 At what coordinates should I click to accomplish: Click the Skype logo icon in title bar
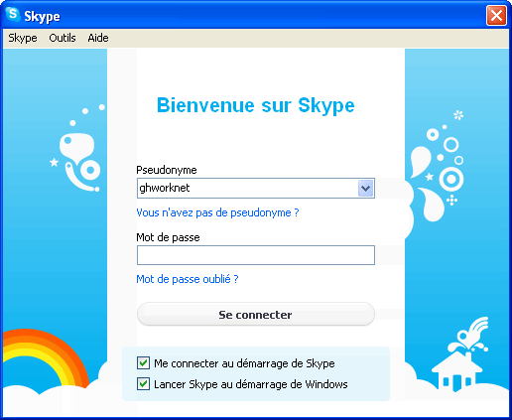point(13,14)
